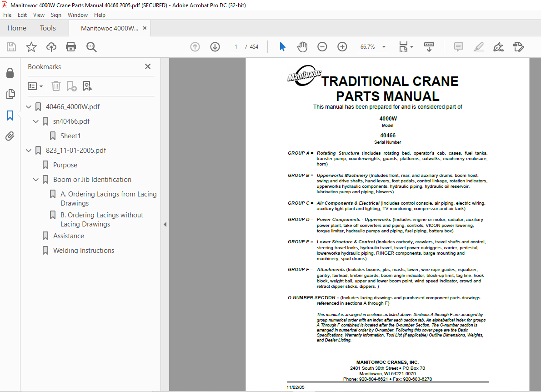Go to next page arrow
Viewport: 541px width, 392px height.
[215, 47]
